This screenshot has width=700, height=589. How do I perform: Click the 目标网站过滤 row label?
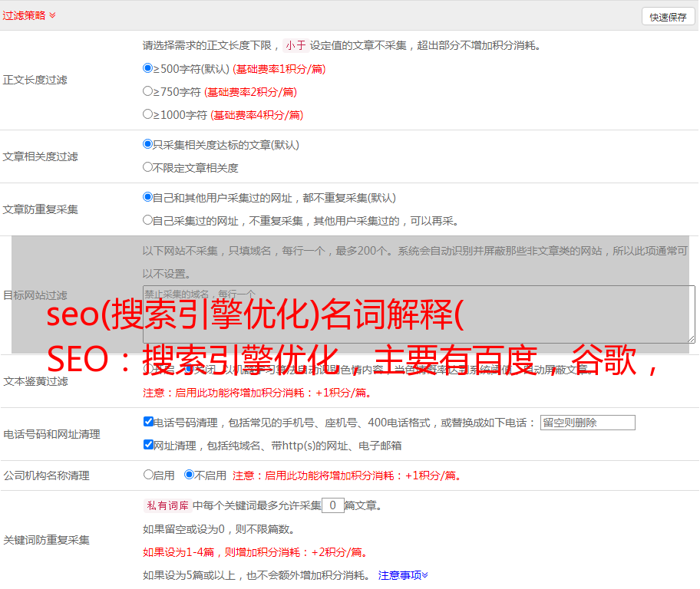(x=35, y=295)
